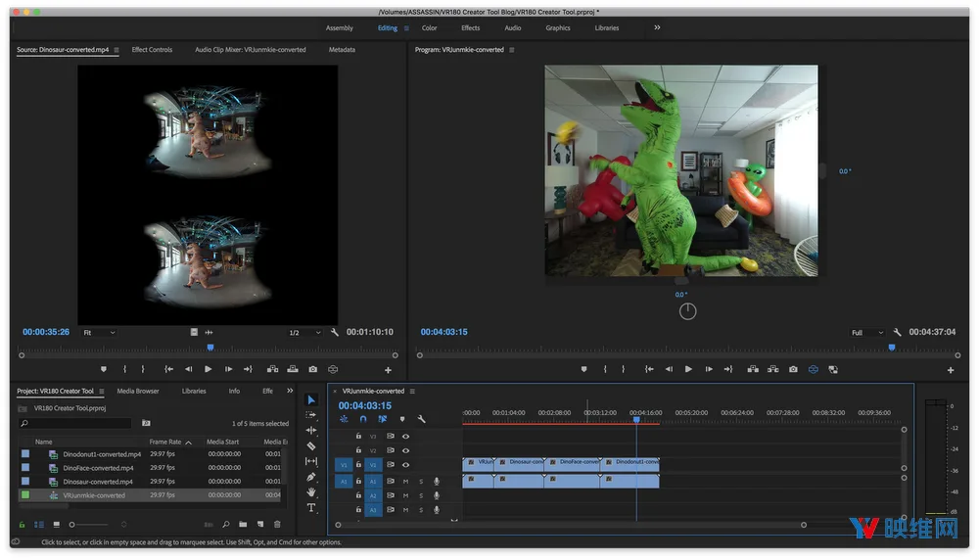Enable voice-over record on track A3
This screenshot has height=560, width=979.
point(437,510)
